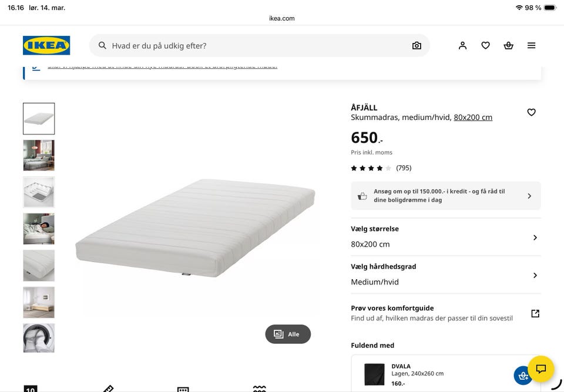The image size is (564, 392).
Task: Select the bedroom scene thumbnail
Action: click(x=39, y=156)
